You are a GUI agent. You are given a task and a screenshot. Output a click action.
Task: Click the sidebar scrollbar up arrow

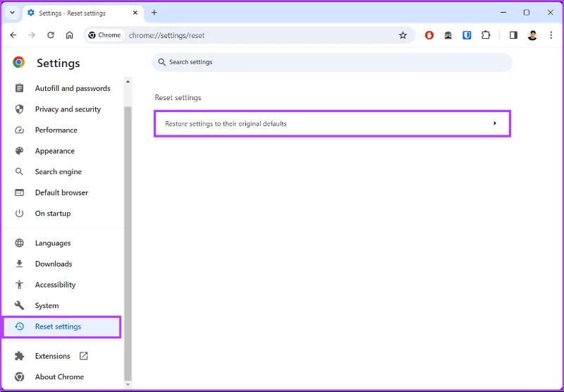pos(128,82)
